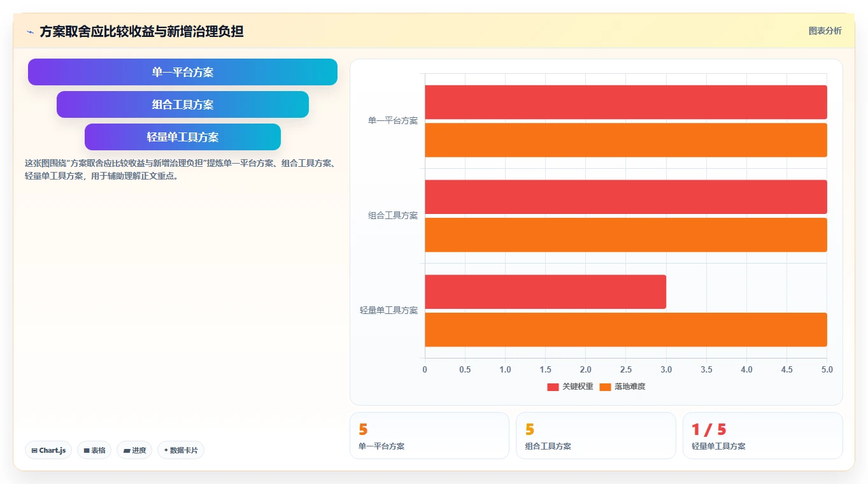Toggle the 落地难度 legend entry
868x484 pixels.
622,387
